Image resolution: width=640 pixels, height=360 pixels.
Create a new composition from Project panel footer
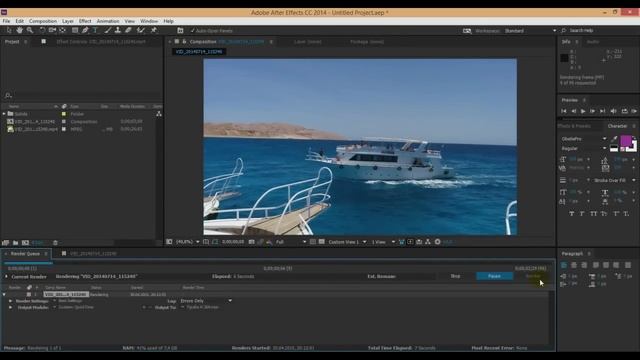(25, 242)
